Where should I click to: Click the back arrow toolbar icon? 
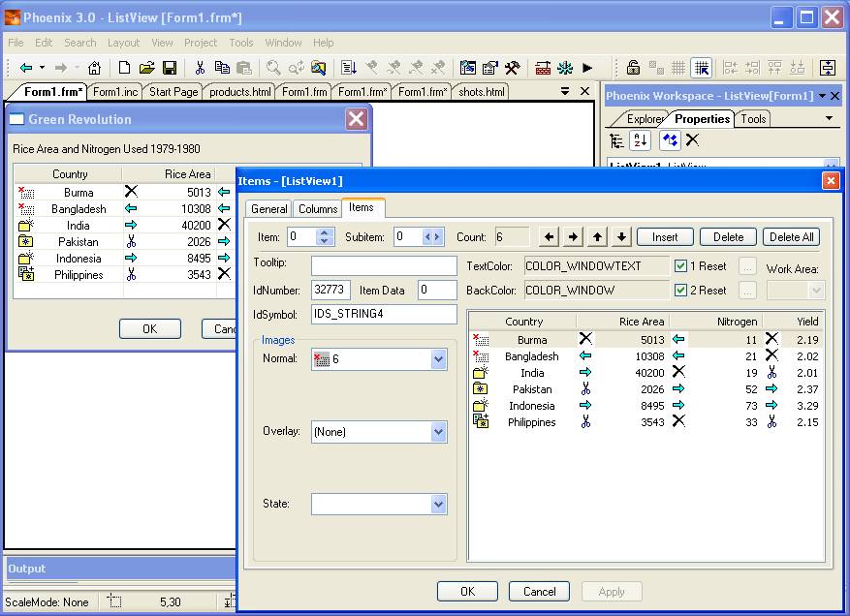pyautogui.click(x=26, y=68)
